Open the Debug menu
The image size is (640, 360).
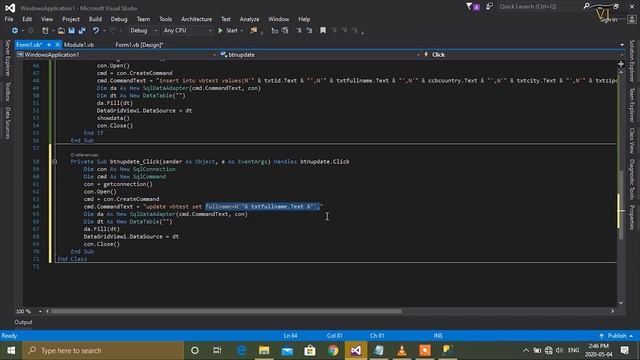tap(119, 19)
